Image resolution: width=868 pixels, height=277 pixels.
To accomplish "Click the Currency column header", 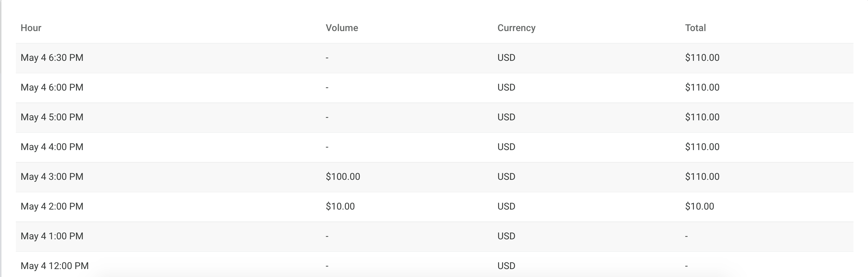I will click(516, 28).
